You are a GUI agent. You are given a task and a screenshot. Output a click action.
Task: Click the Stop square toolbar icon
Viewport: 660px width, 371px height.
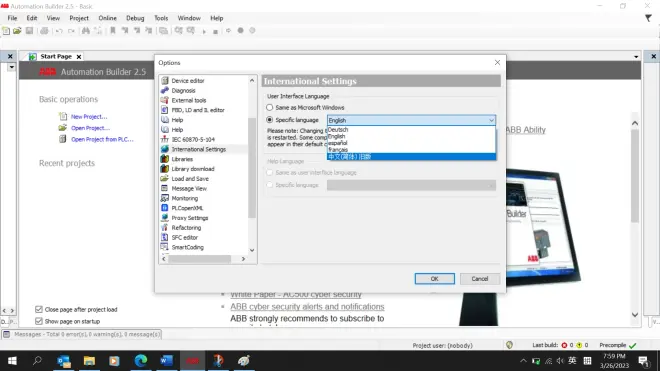tap(215, 31)
